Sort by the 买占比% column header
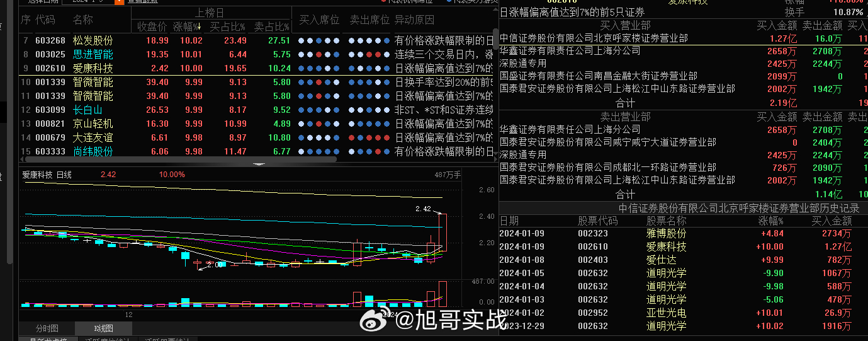 (x=228, y=26)
